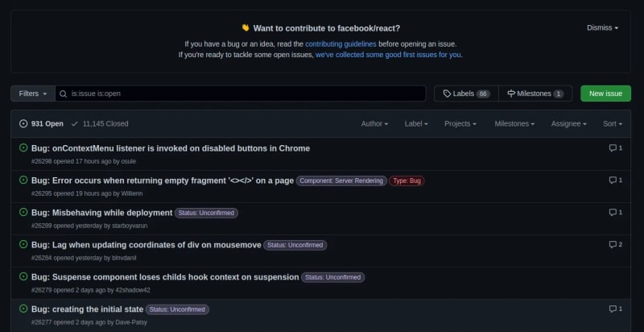This screenshot has width=644, height=332.
Task: Open the Milestones page button
Action: (x=535, y=93)
